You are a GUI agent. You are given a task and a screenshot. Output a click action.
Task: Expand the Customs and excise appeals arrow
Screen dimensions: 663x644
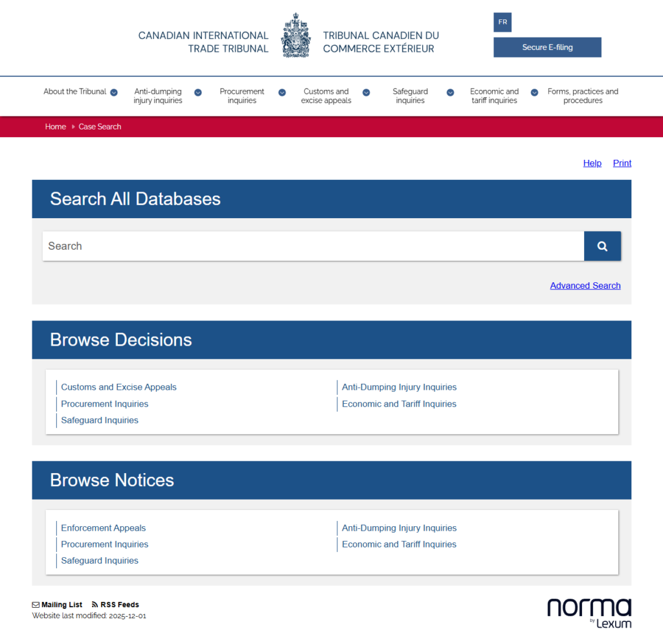366,93
